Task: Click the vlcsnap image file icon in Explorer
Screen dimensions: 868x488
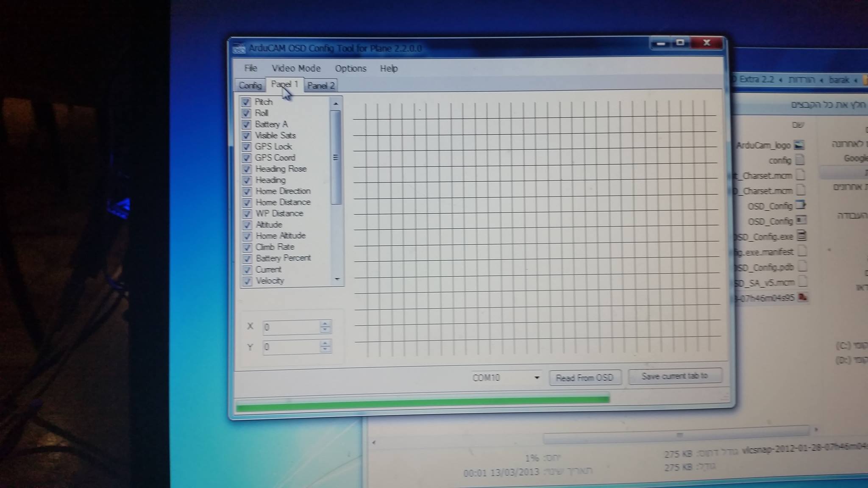Action: pyautogui.click(x=803, y=297)
